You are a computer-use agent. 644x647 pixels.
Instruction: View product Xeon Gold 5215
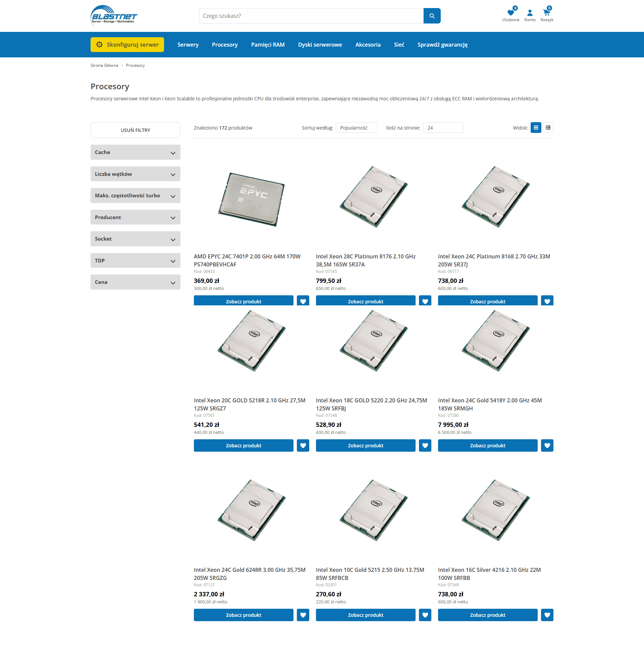point(366,615)
